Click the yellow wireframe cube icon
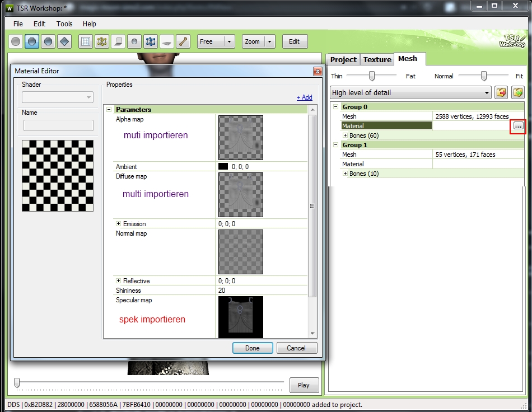The width and height of the screenshot is (532, 412). [101, 41]
